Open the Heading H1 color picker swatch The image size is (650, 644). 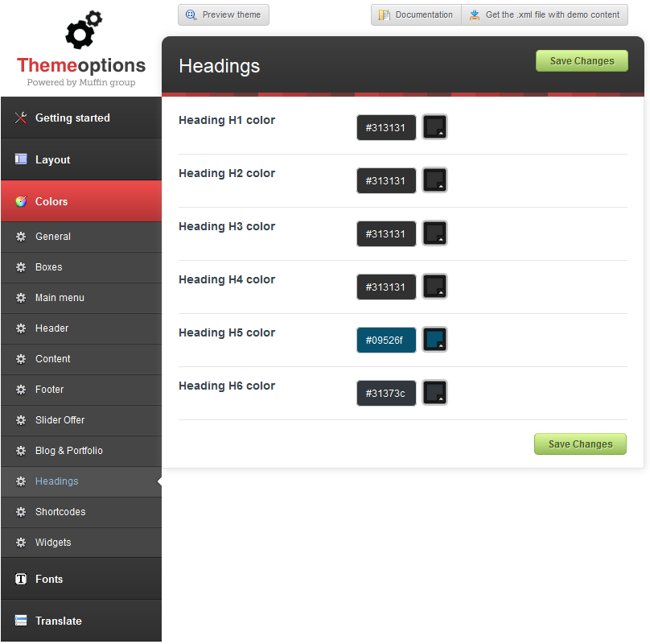point(434,127)
